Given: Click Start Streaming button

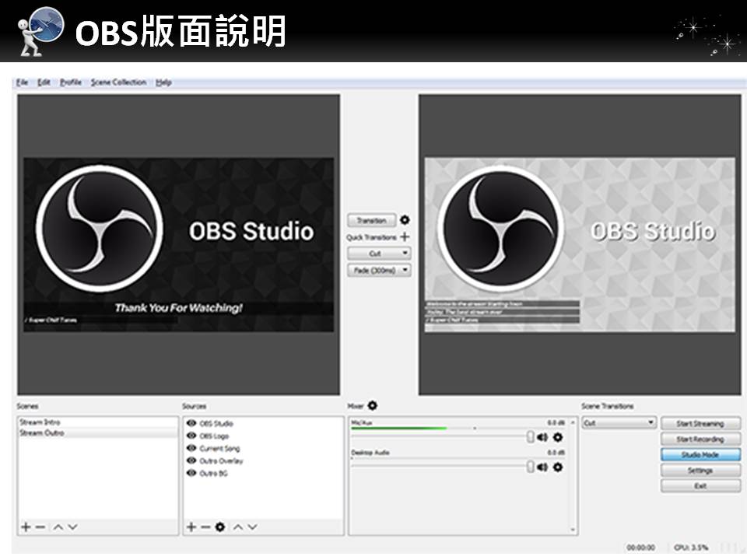Looking at the screenshot, I should pyautogui.click(x=700, y=423).
